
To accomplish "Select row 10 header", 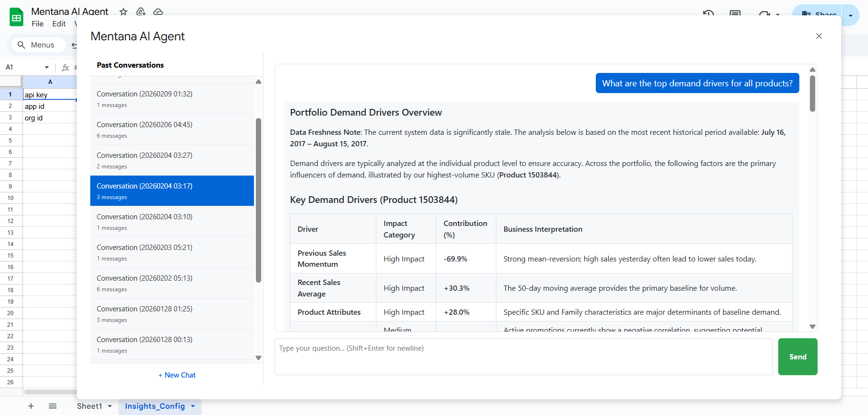I will tap(11, 198).
